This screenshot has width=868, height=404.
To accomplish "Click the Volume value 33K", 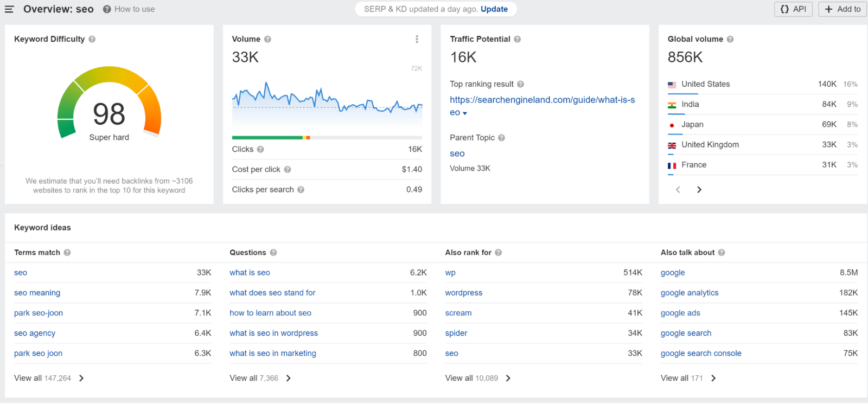I will click(x=245, y=57).
